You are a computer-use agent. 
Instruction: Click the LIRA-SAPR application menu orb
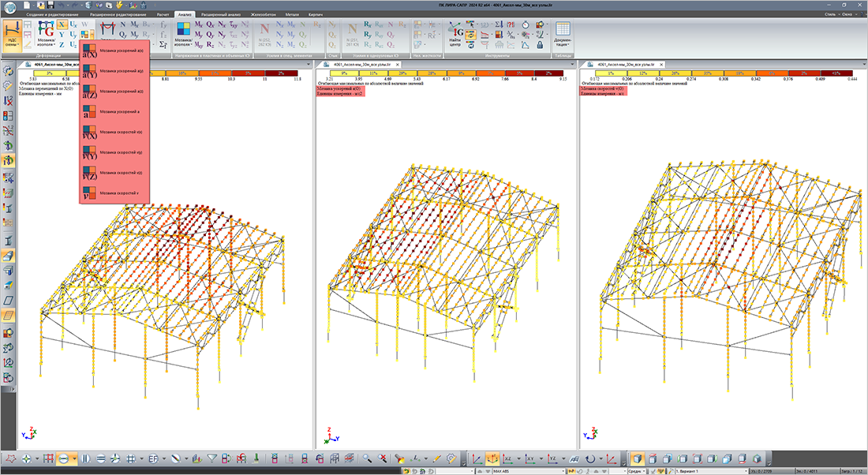click(x=10, y=6)
